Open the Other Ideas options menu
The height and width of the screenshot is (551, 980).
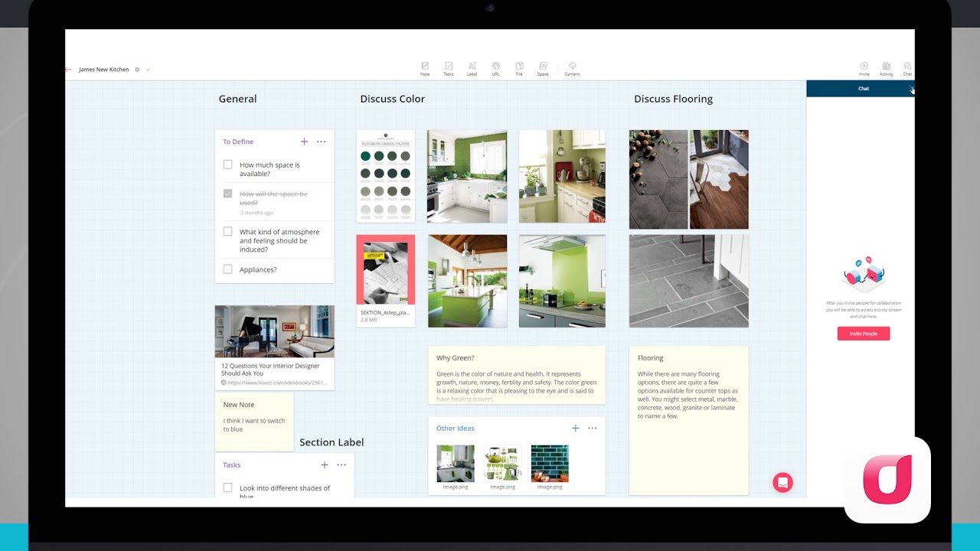click(x=592, y=429)
